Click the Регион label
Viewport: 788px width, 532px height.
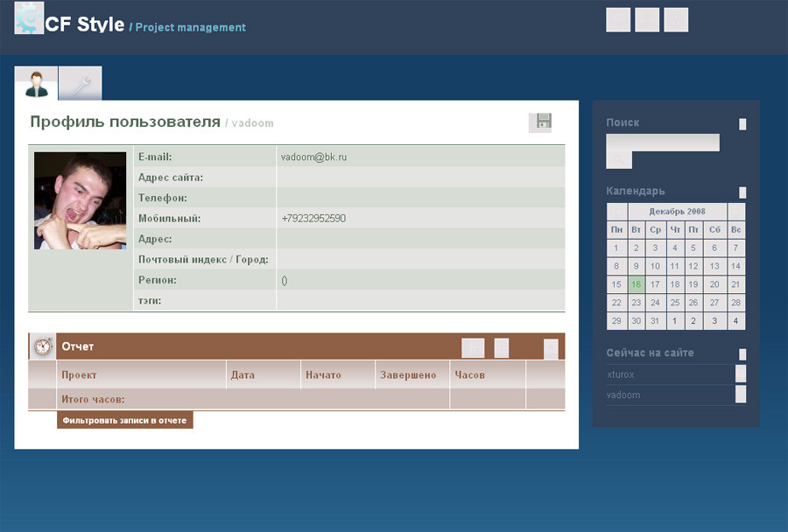point(158,280)
